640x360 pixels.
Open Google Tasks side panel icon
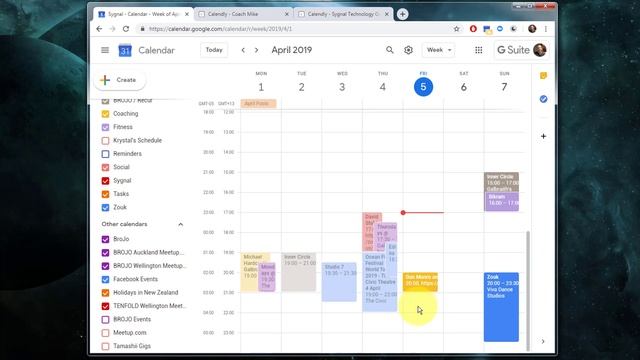point(543,99)
